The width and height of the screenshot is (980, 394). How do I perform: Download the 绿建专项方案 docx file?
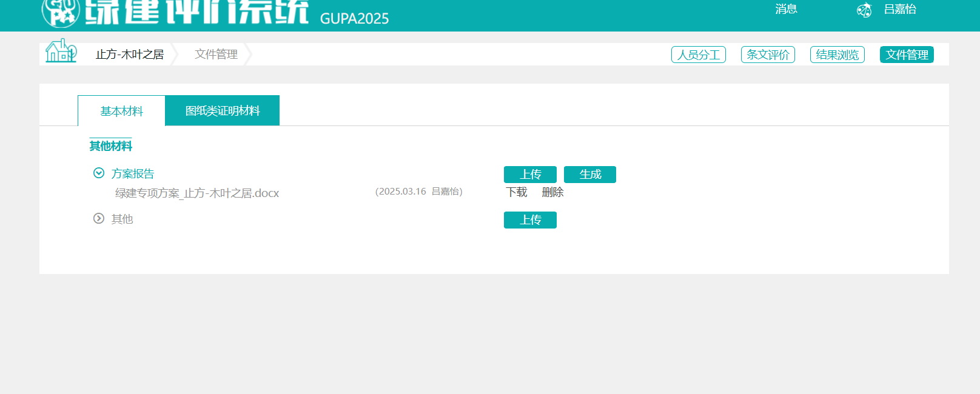pyautogui.click(x=517, y=192)
